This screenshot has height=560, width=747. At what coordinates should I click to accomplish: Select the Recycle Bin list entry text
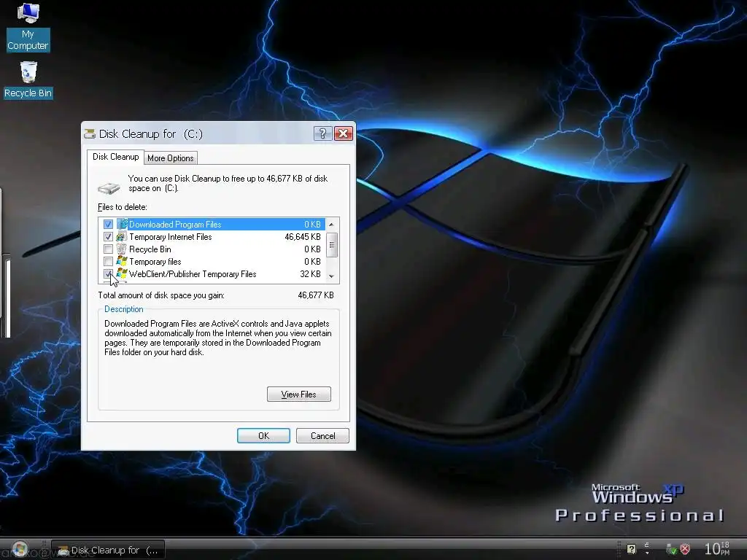click(x=150, y=249)
